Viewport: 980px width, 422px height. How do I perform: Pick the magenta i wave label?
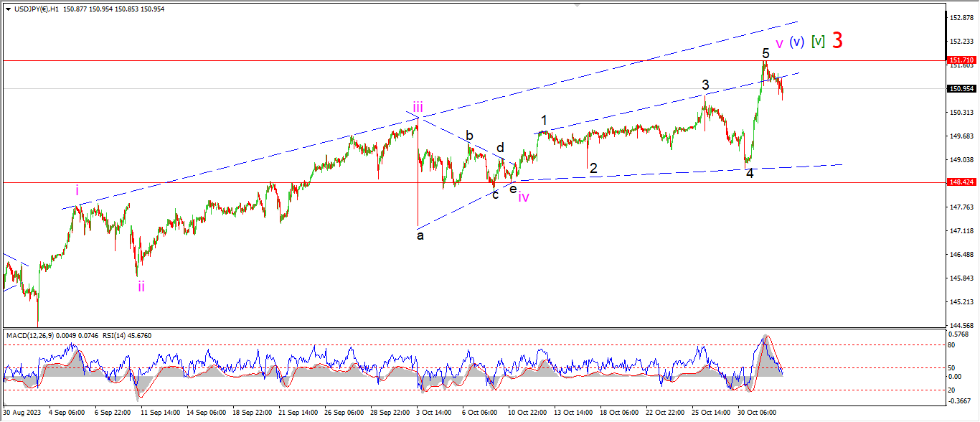point(77,190)
